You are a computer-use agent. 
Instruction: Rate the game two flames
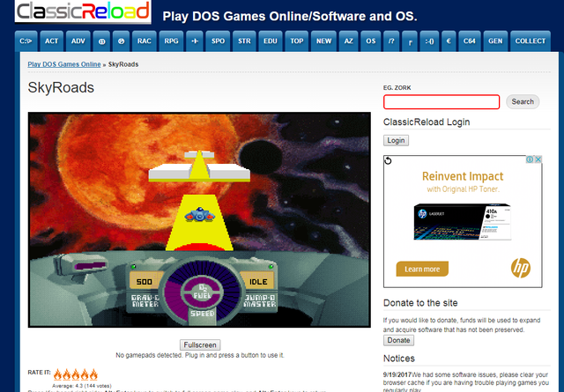point(67,374)
